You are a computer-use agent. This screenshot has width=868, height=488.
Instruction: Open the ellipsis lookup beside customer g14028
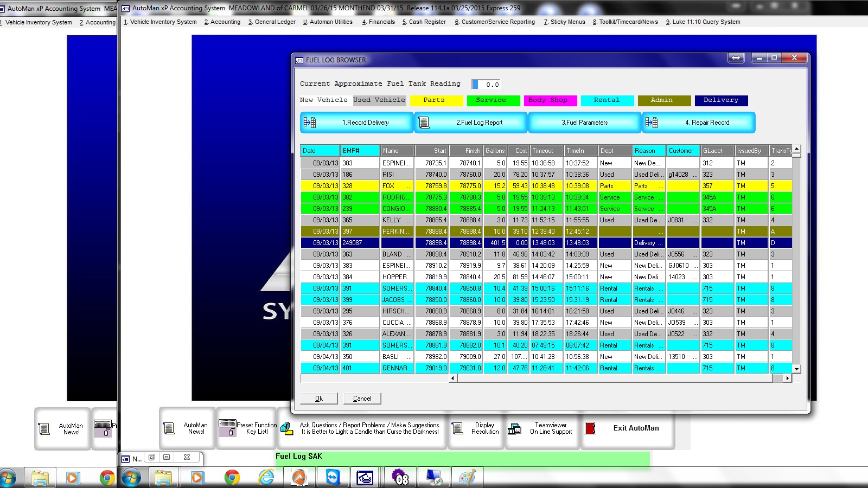695,175
